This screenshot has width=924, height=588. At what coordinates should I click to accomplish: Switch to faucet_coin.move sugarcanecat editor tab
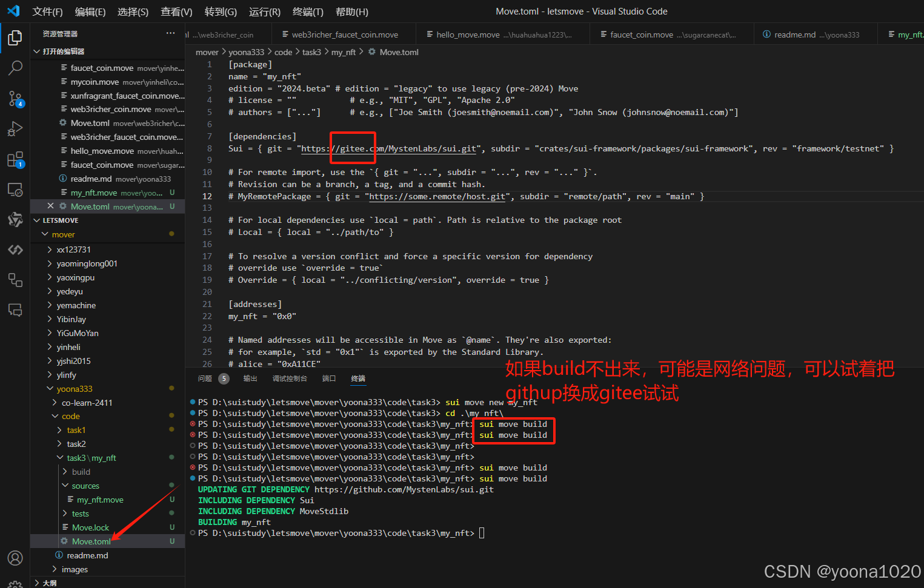(x=673, y=35)
